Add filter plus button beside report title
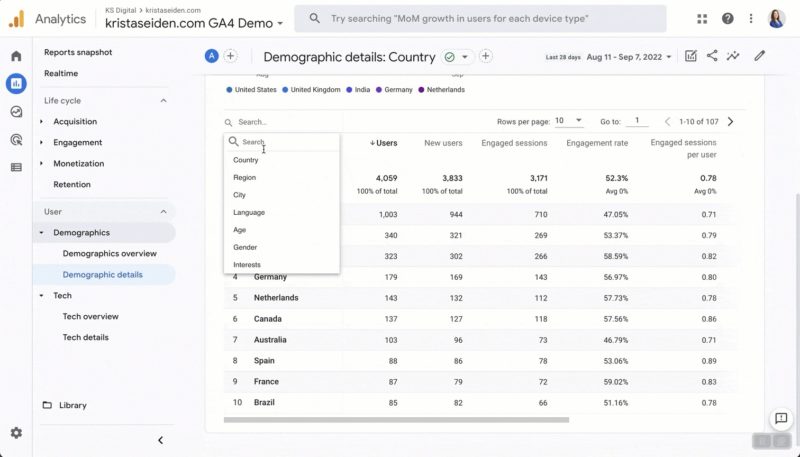This screenshot has width=800, height=457. (x=486, y=56)
